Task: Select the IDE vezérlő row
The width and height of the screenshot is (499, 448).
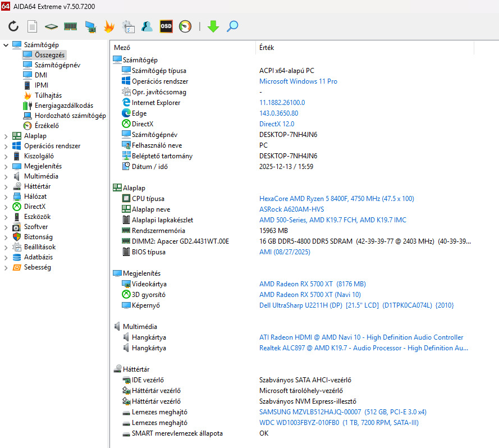Action: pyautogui.click(x=292, y=380)
